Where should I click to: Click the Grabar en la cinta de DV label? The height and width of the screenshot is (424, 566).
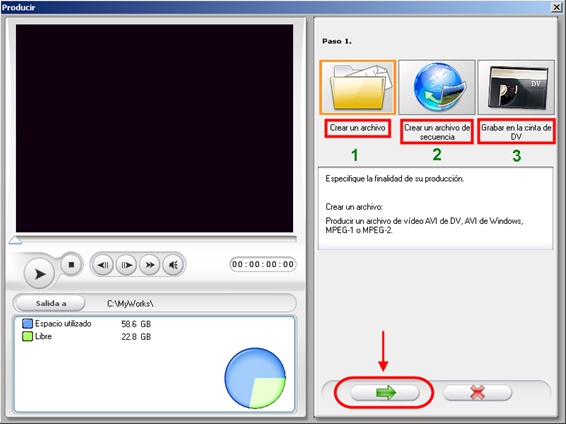pyautogui.click(x=516, y=132)
